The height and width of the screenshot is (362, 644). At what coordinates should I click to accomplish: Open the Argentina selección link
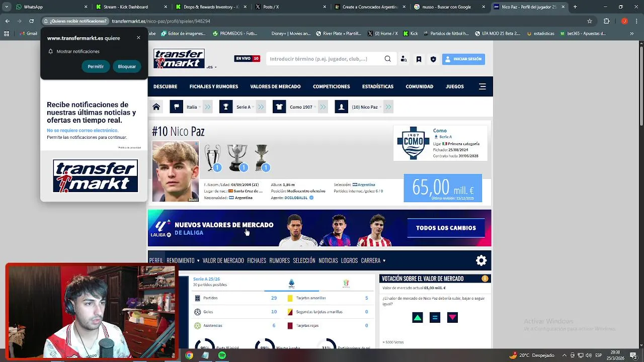(366, 185)
